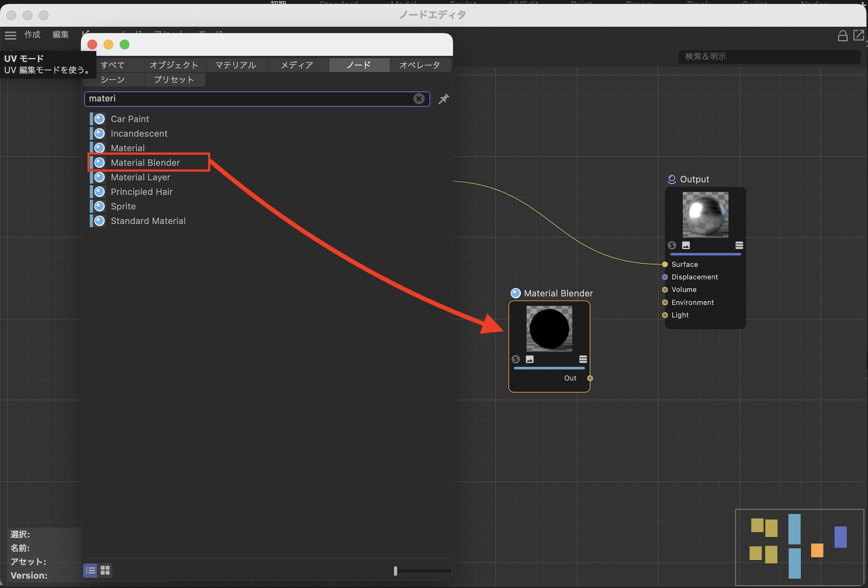Screen dimensions: 868x588
Task: Switch to the マテリアル tab
Action: pos(236,65)
